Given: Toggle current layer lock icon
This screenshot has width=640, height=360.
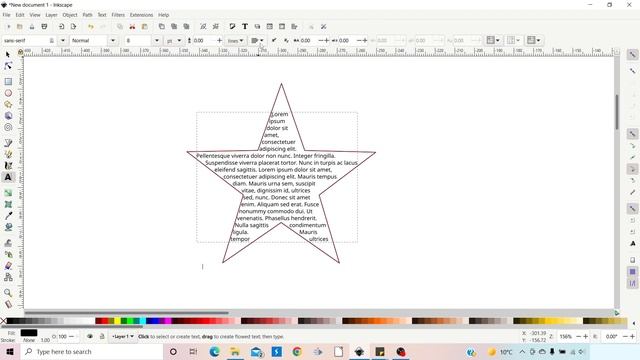Looking at the screenshot, I should coord(102,336).
